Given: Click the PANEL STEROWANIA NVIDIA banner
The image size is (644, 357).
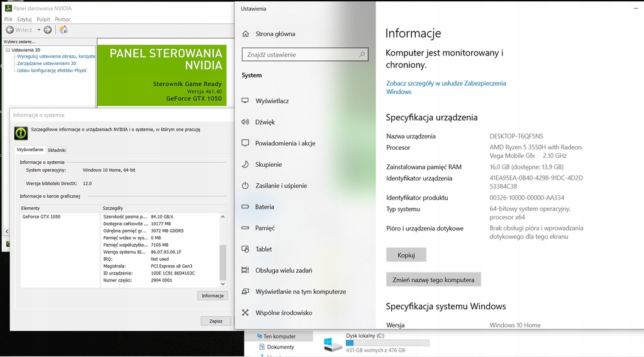Looking at the screenshot, I should [x=162, y=76].
